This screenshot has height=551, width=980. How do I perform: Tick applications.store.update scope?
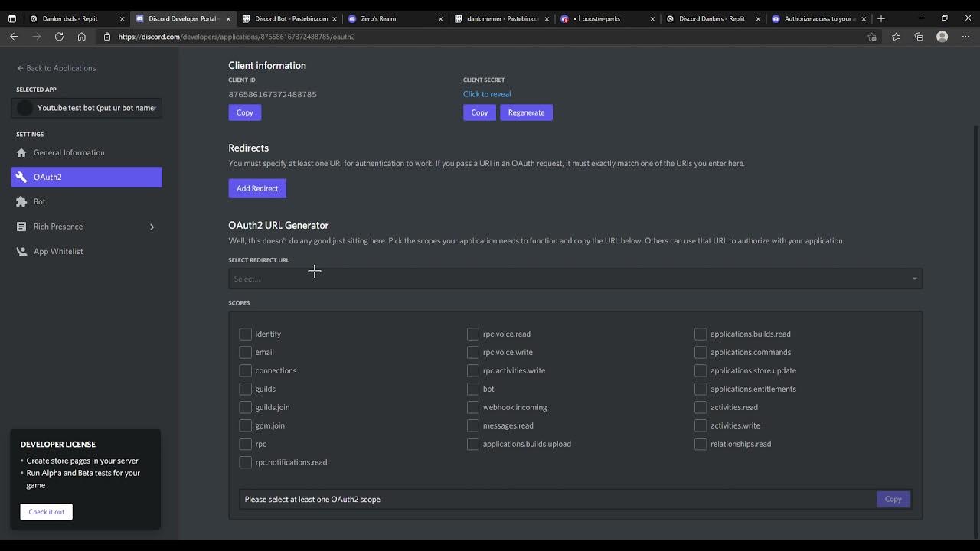[701, 370]
